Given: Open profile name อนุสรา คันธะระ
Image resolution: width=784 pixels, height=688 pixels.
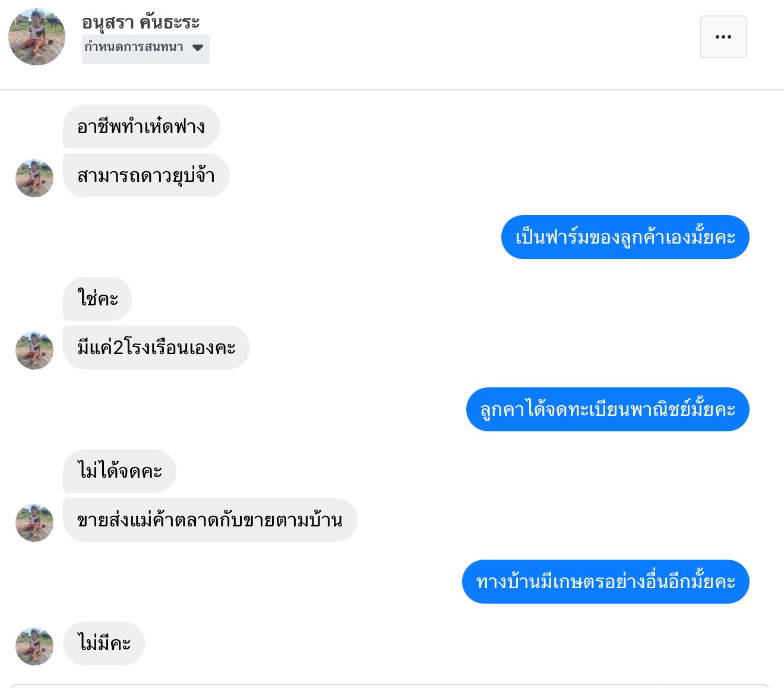Looking at the screenshot, I should [141, 22].
